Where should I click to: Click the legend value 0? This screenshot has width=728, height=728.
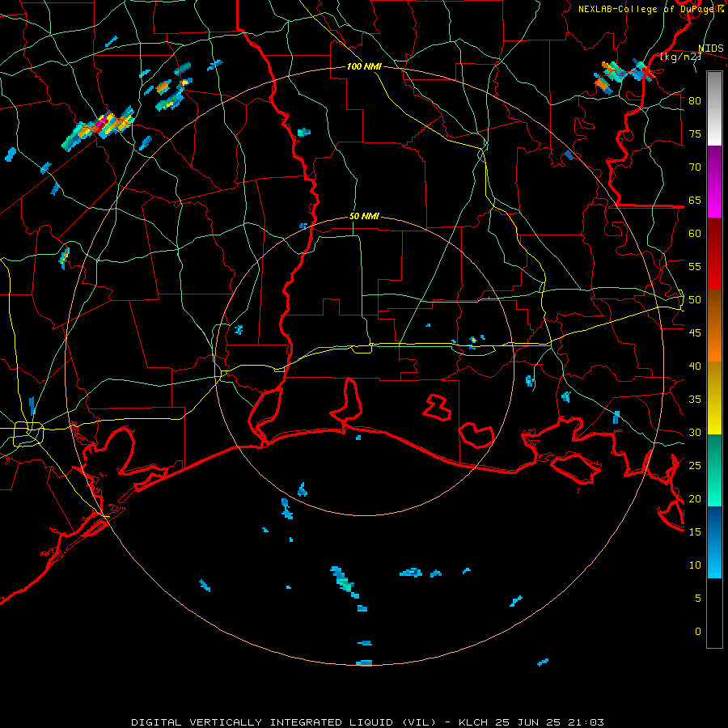(698, 632)
